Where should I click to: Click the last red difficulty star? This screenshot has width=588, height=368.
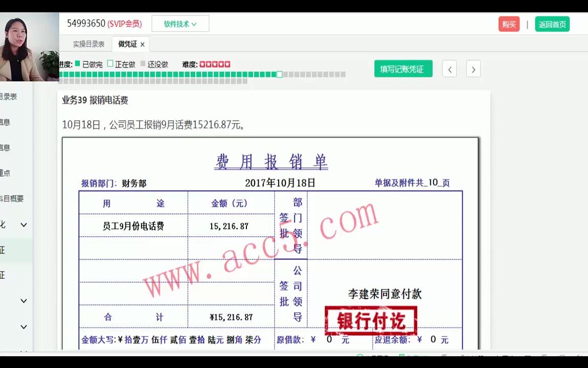[228, 64]
